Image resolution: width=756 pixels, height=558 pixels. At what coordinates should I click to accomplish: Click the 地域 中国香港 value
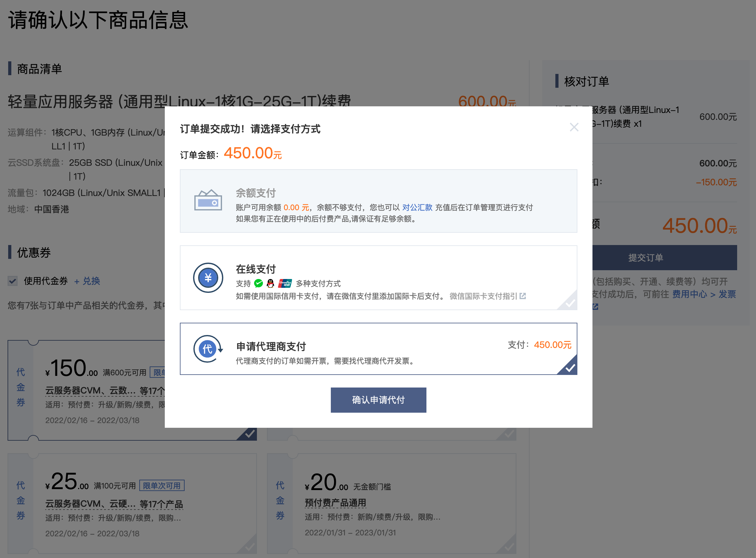coord(52,209)
